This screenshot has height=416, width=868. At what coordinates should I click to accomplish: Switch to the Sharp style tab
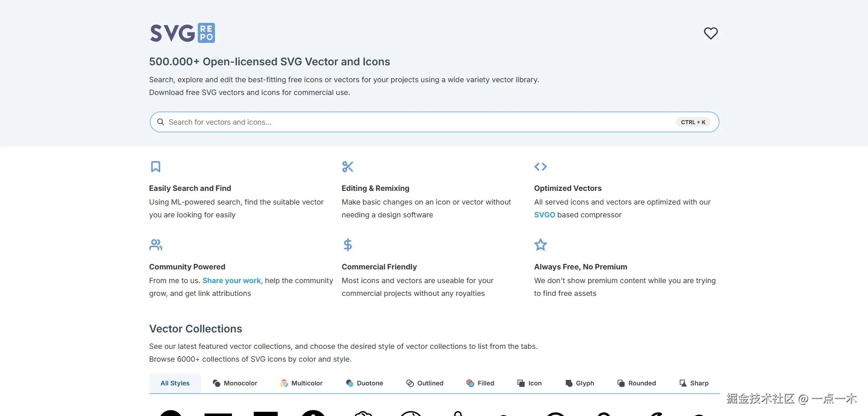(x=694, y=383)
